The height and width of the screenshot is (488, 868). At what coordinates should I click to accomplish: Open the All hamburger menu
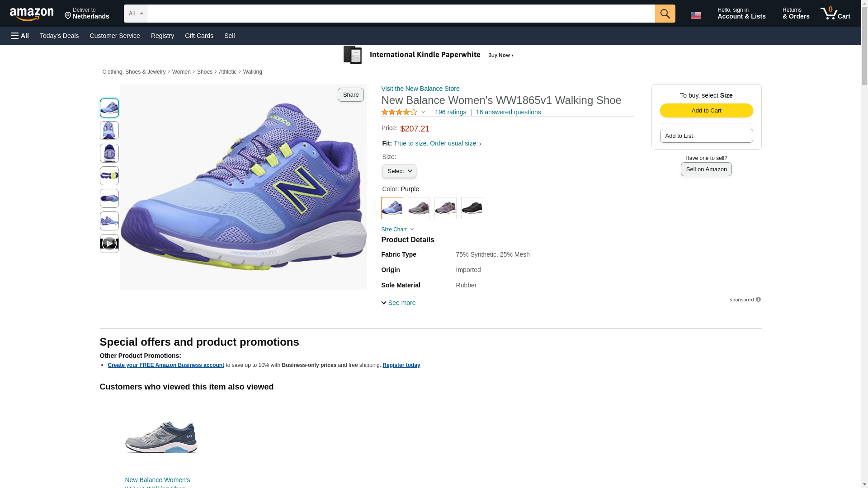[20, 36]
